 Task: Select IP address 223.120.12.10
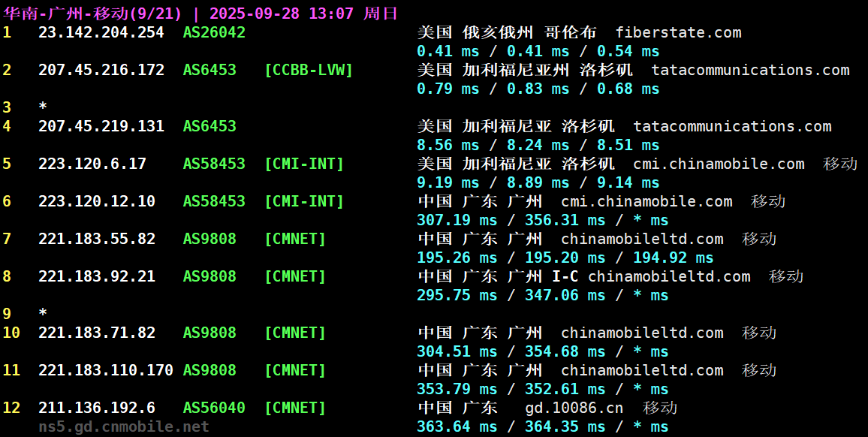point(97,200)
